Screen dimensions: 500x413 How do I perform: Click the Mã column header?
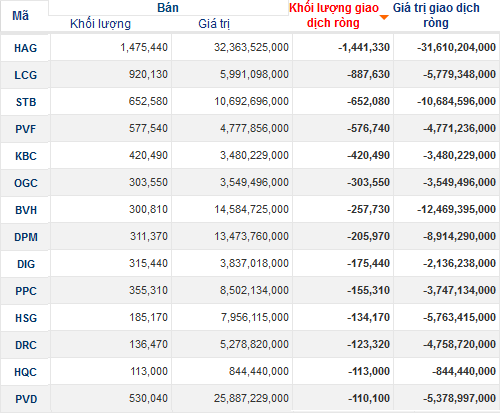tap(20, 16)
